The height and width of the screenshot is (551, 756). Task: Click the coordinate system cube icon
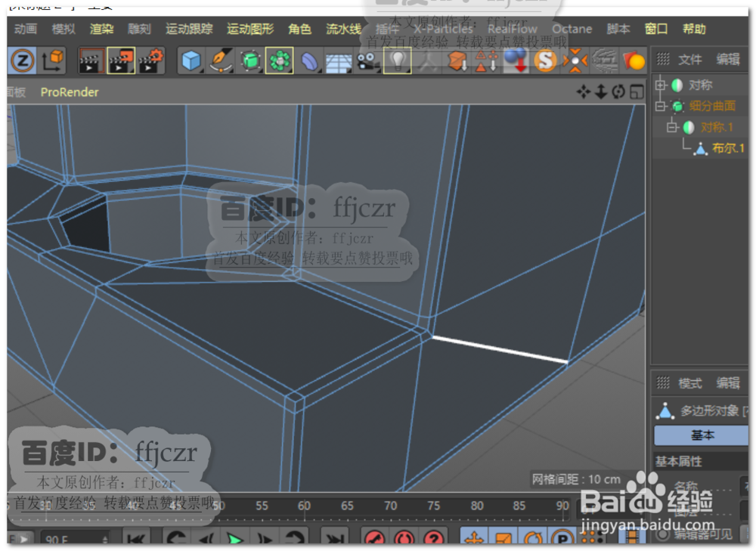pyautogui.click(x=53, y=61)
